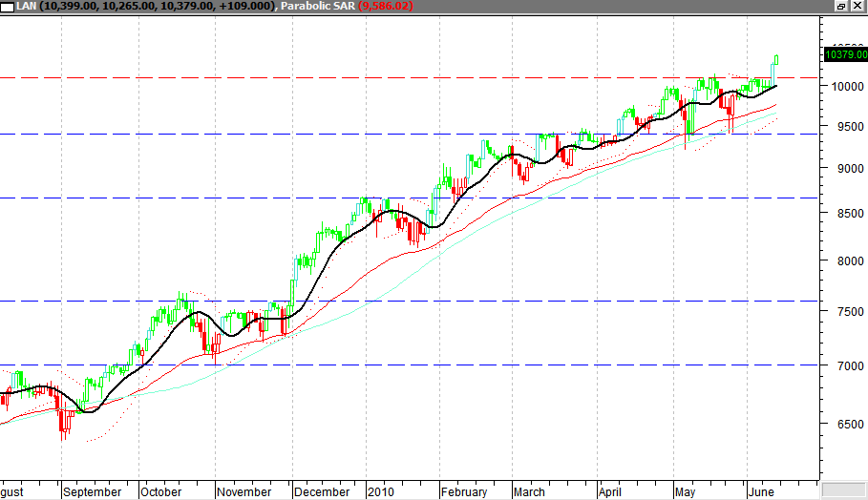
Task: Select the LAN symbol title text
Action: point(25,7)
